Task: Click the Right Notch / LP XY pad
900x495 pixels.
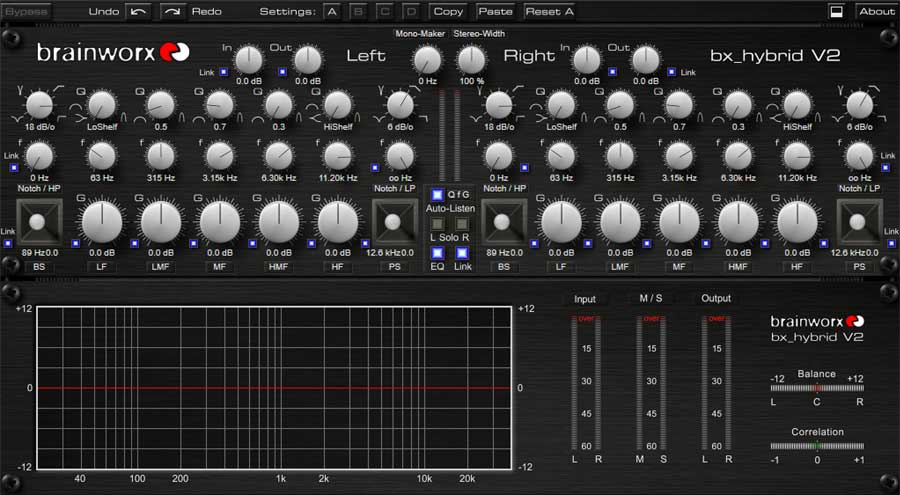Action: click(859, 222)
